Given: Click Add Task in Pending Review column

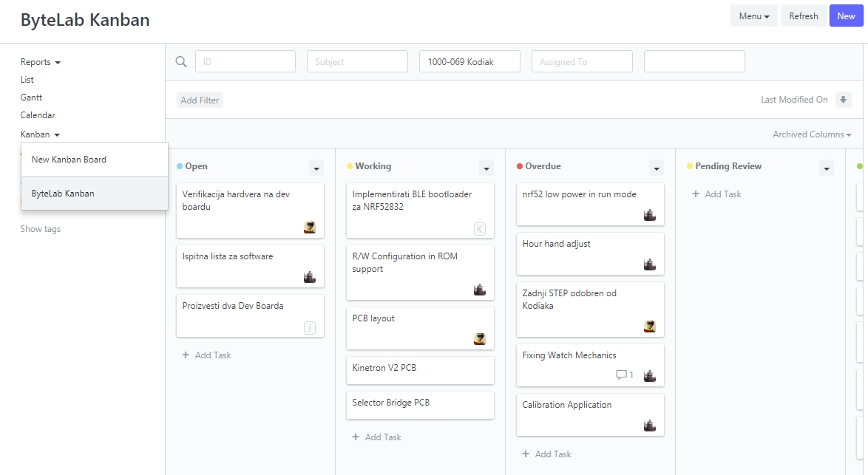Looking at the screenshot, I should click(x=716, y=194).
